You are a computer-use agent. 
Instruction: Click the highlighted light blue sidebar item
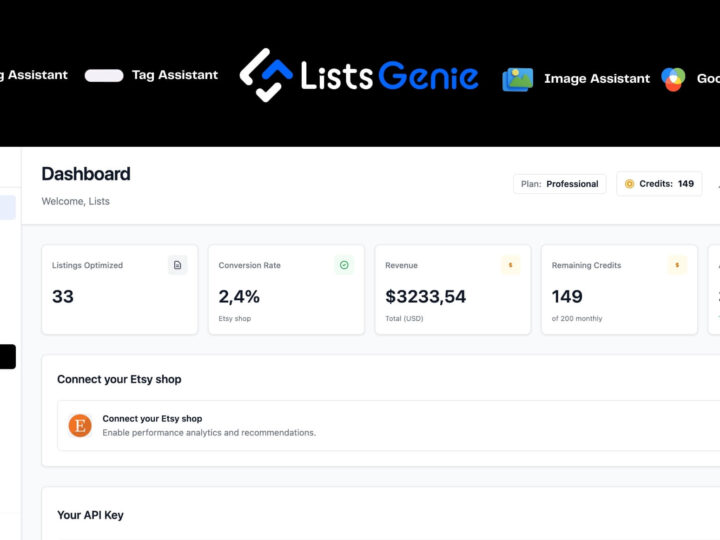(x=8, y=207)
